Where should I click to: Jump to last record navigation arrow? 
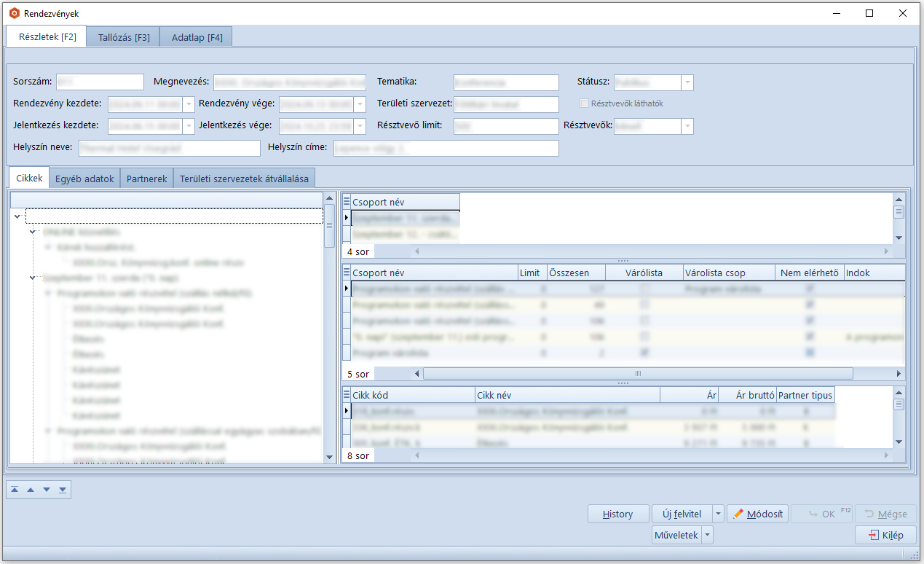click(x=63, y=490)
